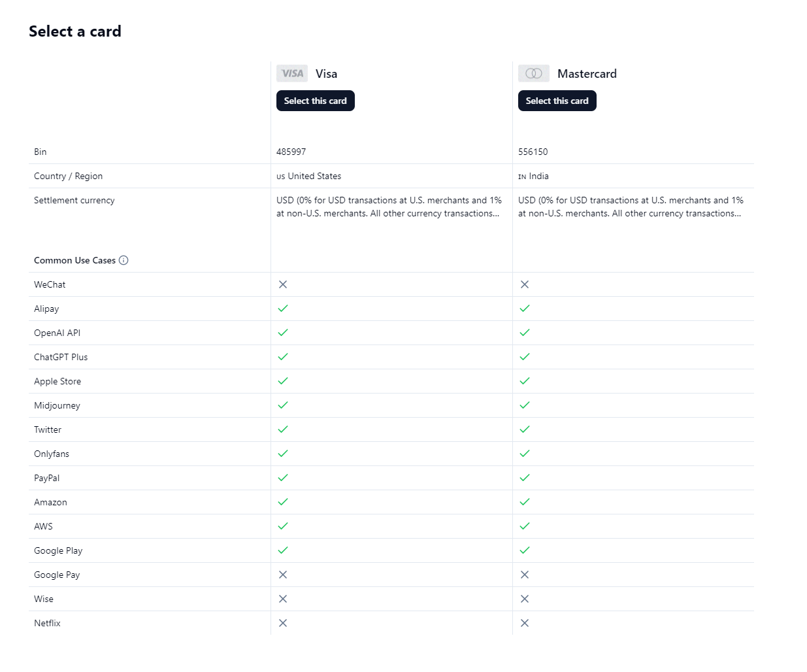Click the Visa card logo icon
This screenshot has height=672, width=807.
tap(291, 73)
